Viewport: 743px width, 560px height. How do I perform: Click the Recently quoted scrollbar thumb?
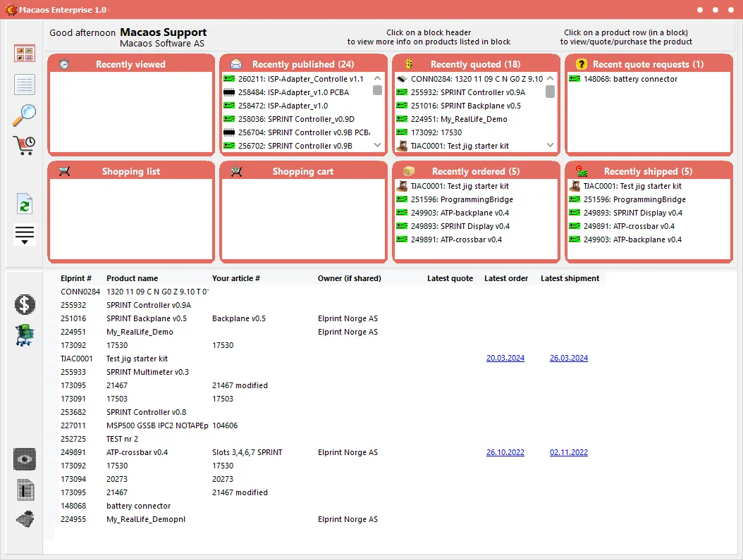(550, 92)
